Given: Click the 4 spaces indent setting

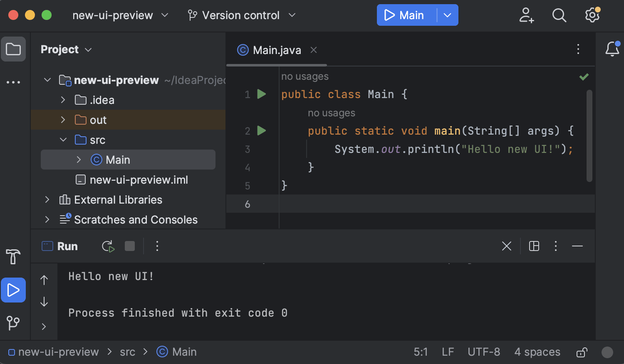Looking at the screenshot, I should (x=537, y=352).
